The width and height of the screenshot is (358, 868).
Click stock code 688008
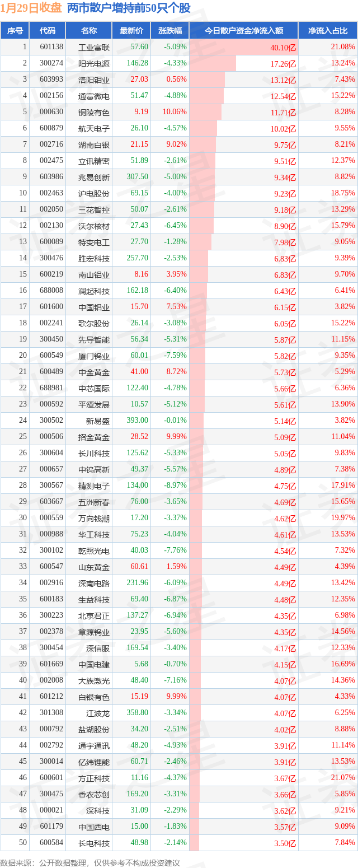(x=51, y=291)
